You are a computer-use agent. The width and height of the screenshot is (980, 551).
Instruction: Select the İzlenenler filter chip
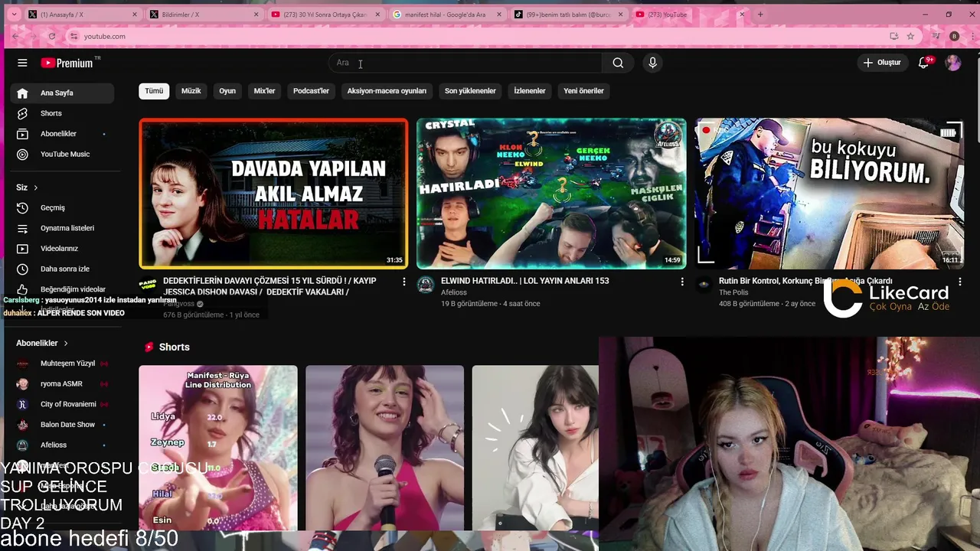coord(530,91)
